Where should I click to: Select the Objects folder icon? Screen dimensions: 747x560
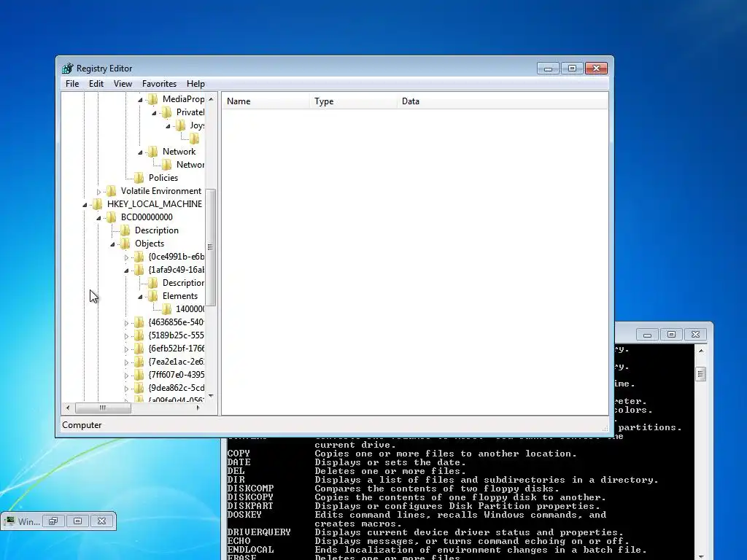pos(125,244)
